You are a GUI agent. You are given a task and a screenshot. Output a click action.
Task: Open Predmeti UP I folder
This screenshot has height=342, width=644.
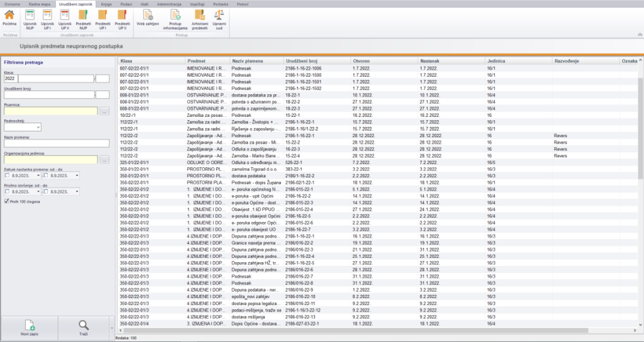(x=103, y=19)
